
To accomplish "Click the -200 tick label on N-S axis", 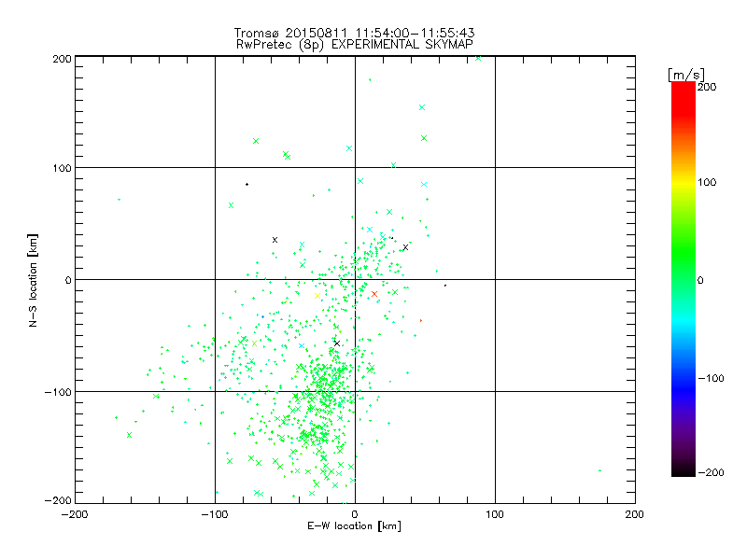I will (x=58, y=500).
